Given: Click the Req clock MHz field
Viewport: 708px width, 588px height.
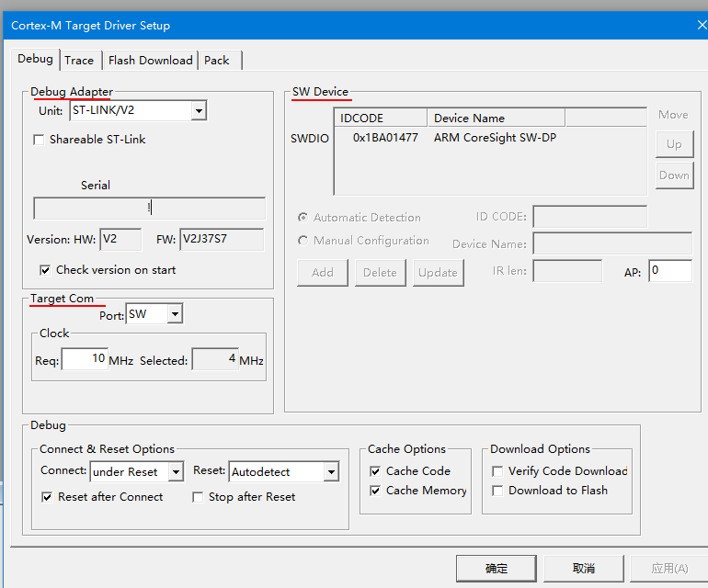Looking at the screenshot, I should point(85,359).
